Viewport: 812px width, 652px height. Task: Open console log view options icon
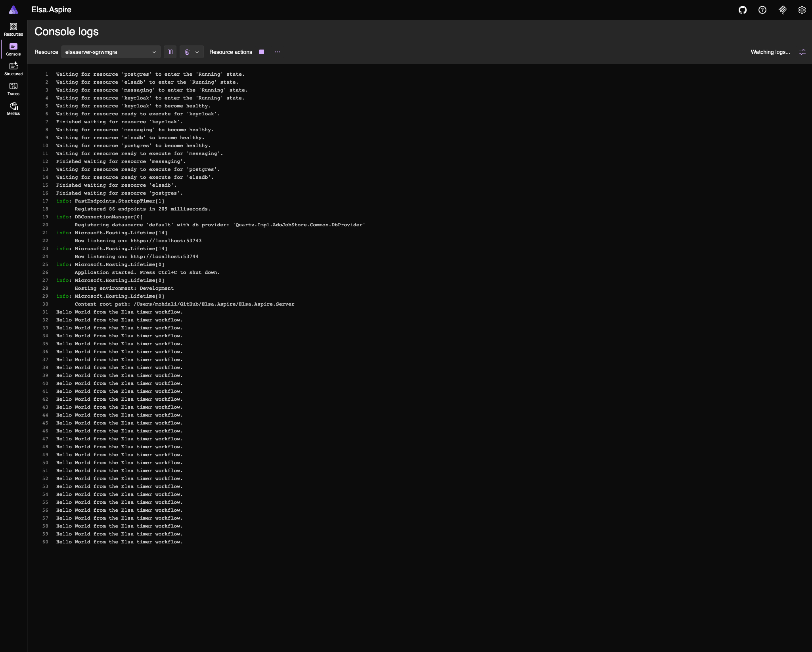[802, 52]
